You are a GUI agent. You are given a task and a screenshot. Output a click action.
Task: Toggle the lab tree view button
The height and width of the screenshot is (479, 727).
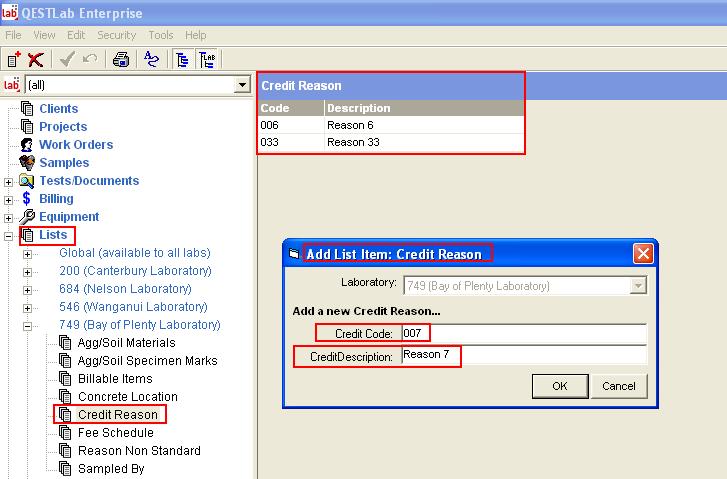207,59
